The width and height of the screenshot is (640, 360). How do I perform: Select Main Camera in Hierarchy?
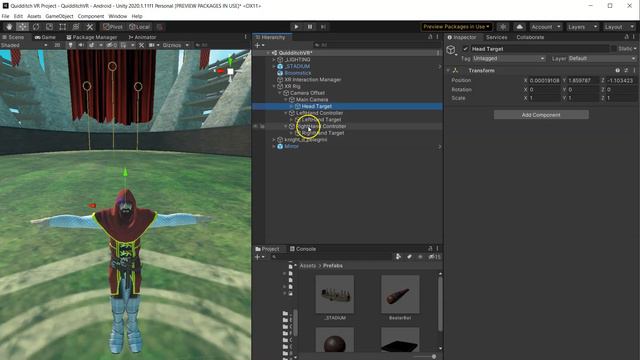pyautogui.click(x=312, y=100)
